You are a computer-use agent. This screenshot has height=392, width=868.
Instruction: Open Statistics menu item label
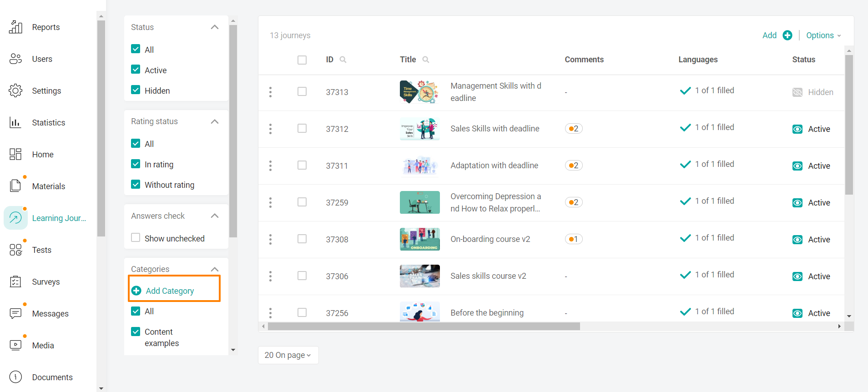click(x=49, y=123)
